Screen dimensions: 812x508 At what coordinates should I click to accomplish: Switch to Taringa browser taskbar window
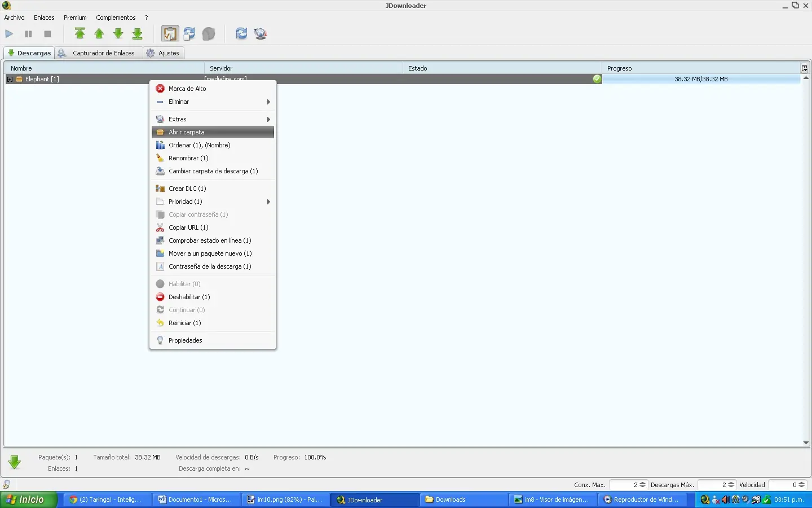coord(107,500)
